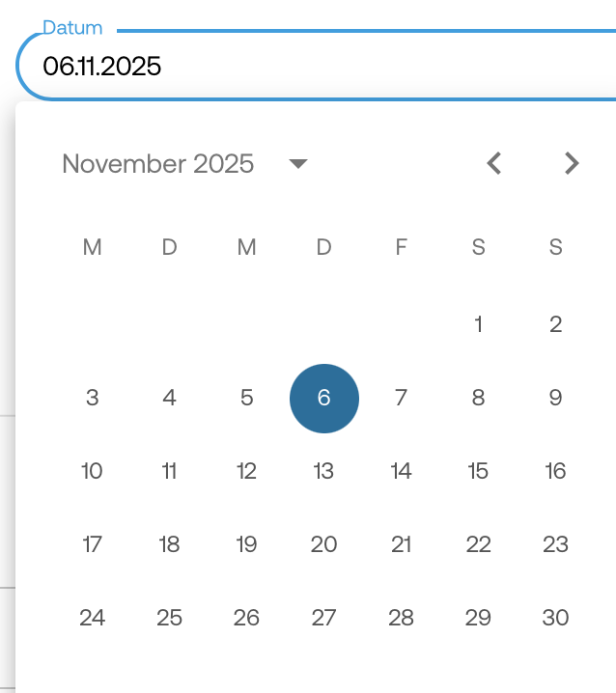Go to next month using right chevron

pyautogui.click(x=572, y=163)
